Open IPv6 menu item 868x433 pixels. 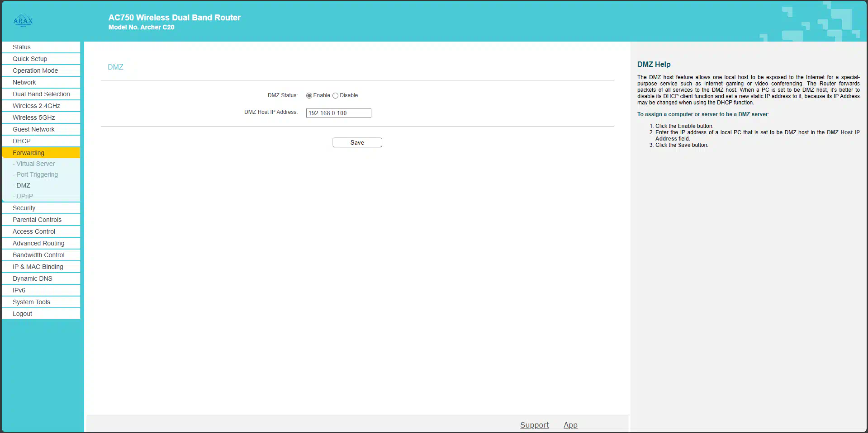point(41,290)
